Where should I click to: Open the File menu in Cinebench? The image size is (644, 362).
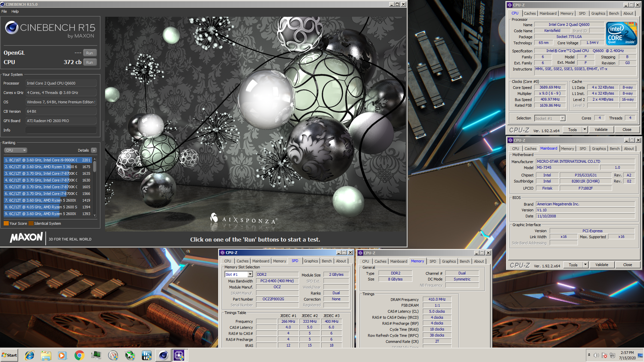point(4,11)
